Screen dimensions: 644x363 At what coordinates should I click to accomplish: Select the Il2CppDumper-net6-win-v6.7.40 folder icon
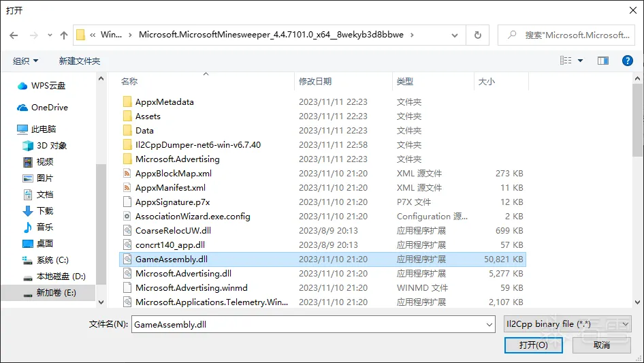[x=127, y=144]
